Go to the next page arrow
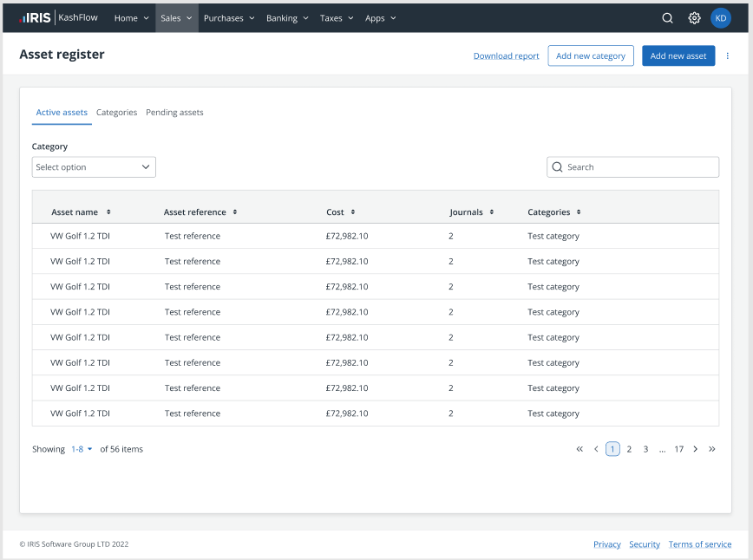 coord(696,449)
